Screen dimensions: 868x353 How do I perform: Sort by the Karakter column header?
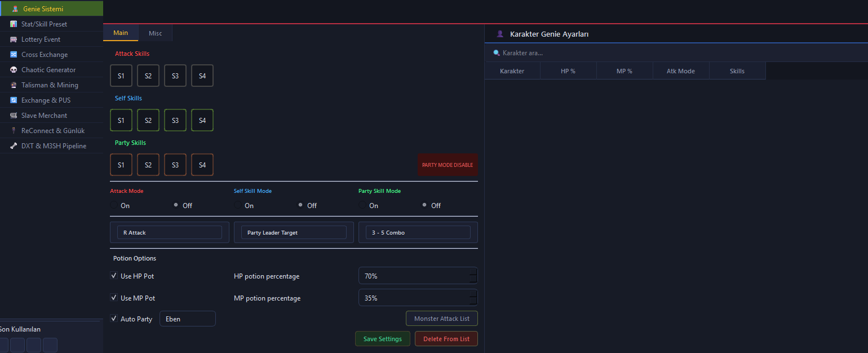coord(512,71)
